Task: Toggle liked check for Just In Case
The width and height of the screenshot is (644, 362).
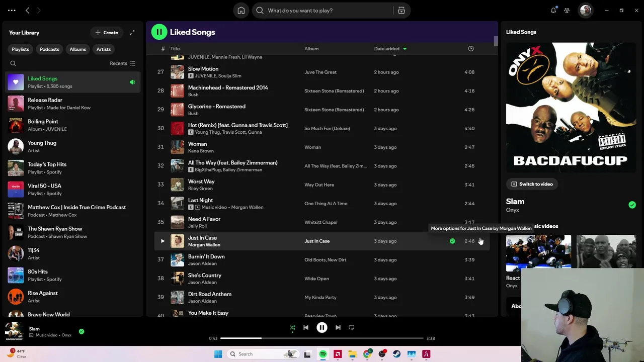Action: pos(452,241)
